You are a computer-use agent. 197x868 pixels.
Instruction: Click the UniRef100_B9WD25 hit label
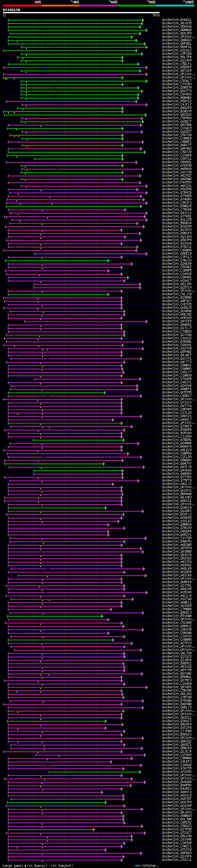click(x=177, y=206)
